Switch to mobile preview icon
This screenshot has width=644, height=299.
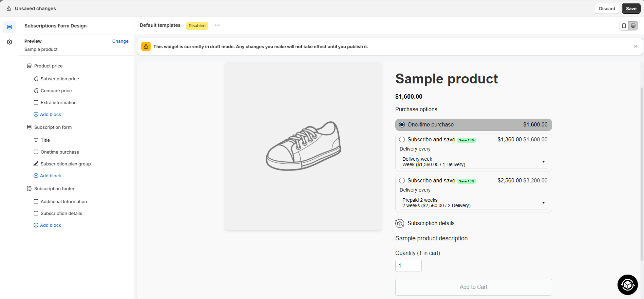pos(624,26)
